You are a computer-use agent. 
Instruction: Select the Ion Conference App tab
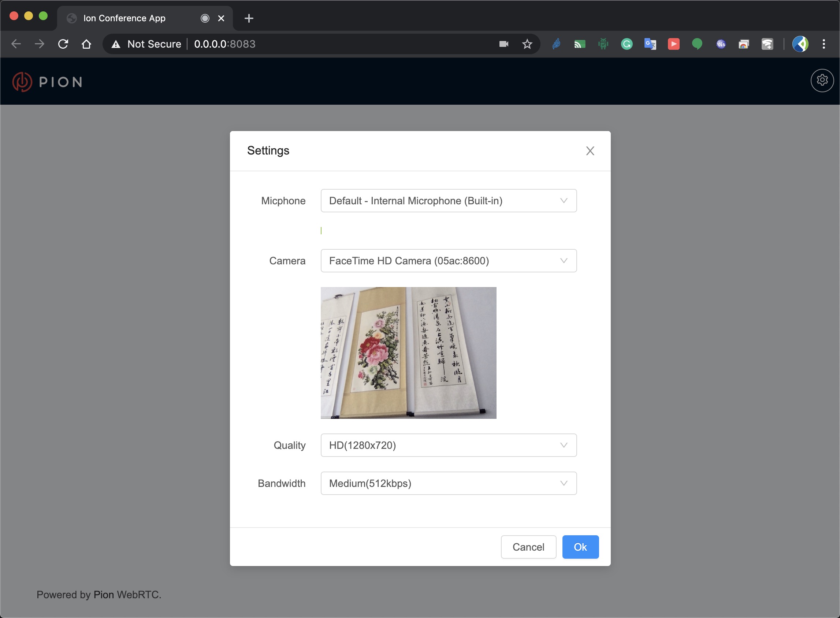point(124,18)
